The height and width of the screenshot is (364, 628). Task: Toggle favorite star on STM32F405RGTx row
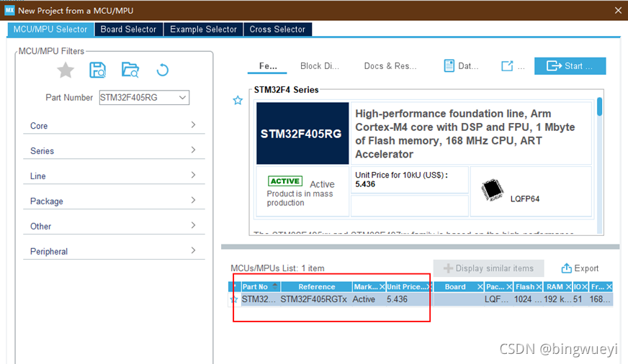(234, 299)
